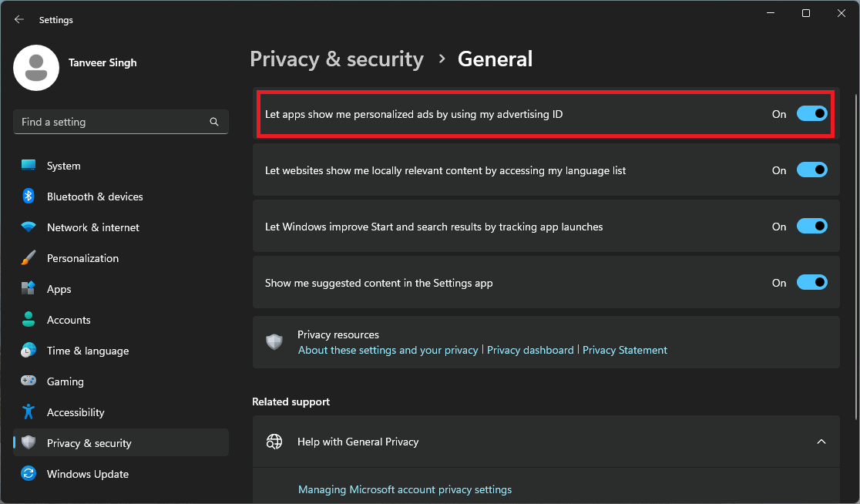Viewport: 860px width, 504px height.
Task: Select Bluetooth & devices in sidebar
Action: coord(94,196)
